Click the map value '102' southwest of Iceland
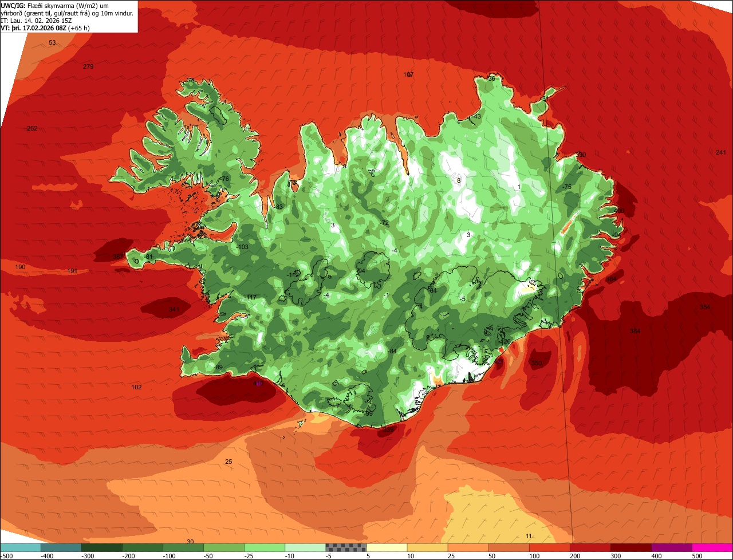Screen dimensions: 733x560 click(x=136, y=388)
